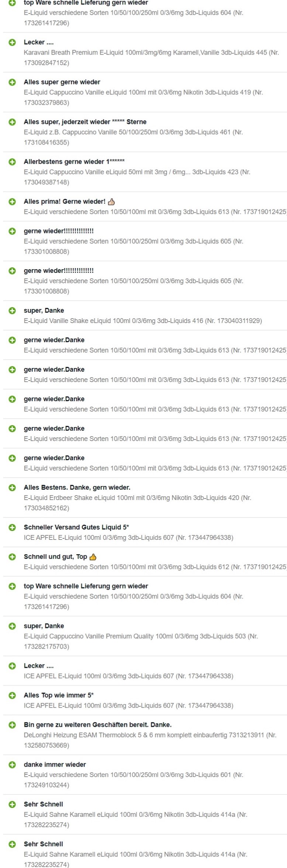
Task: Open E-Liquid Cappuccino Vanille 50ml 423 listing
Action: 137,177
